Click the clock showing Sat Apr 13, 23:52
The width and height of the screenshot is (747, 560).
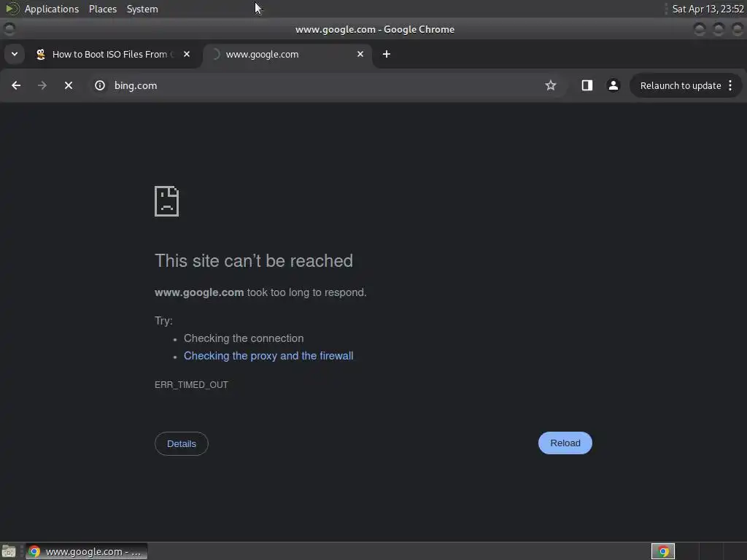coord(708,9)
